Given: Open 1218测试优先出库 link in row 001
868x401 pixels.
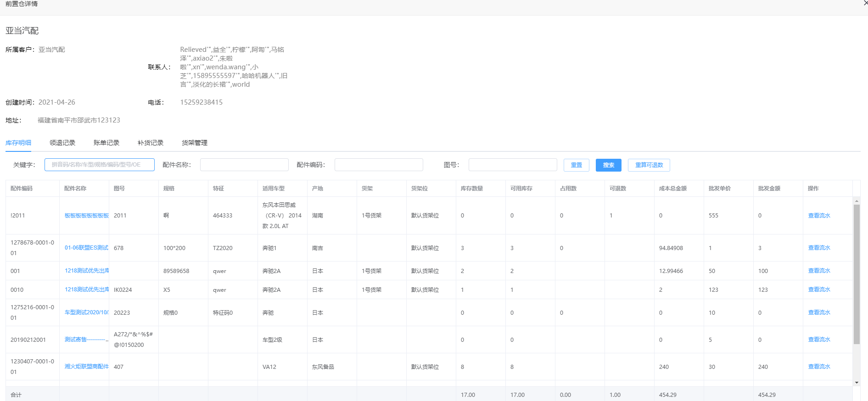Looking at the screenshot, I should (x=87, y=271).
